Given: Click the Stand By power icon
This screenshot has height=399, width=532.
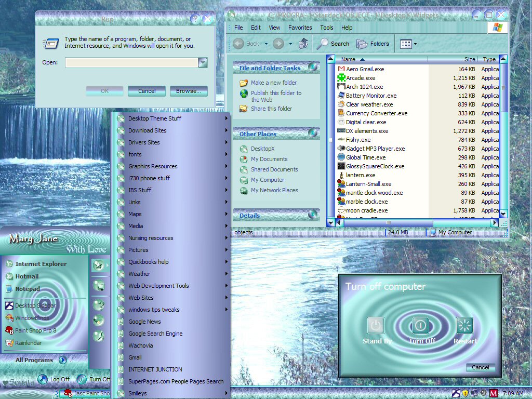Looking at the screenshot, I should point(375,326).
